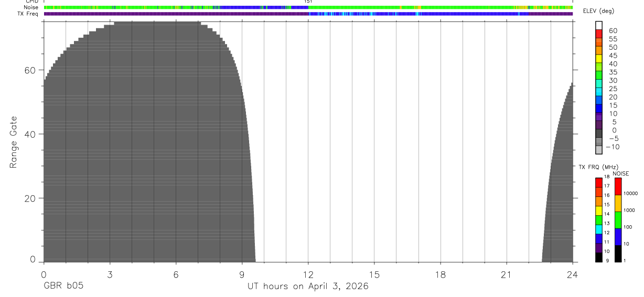Click the "GBR b05" radar label
Image resolution: width=644 pixels, height=297 pixels.
pos(63,287)
